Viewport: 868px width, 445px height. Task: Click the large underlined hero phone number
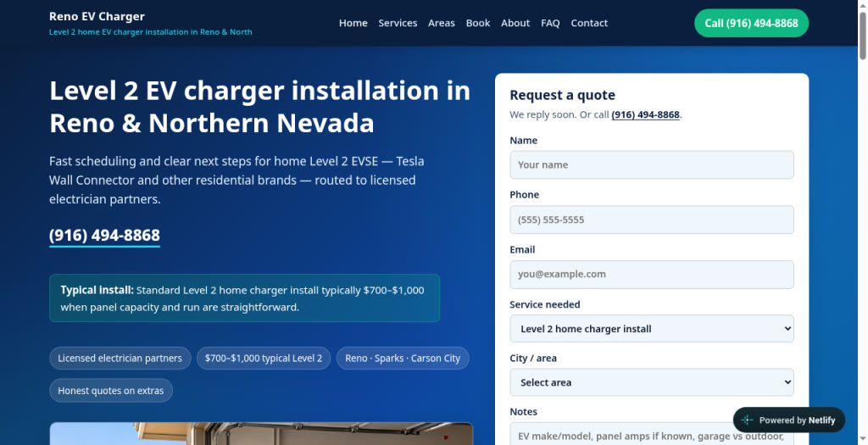pyautogui.click(x=104, y=236)
